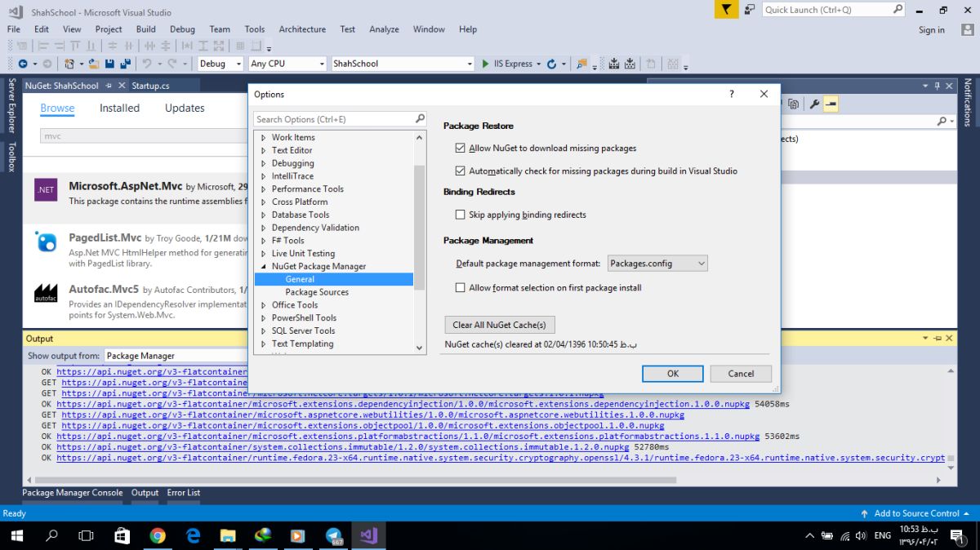Click the Microsoft.AspNet.Mvc .NET package icon

pos(46,190)
